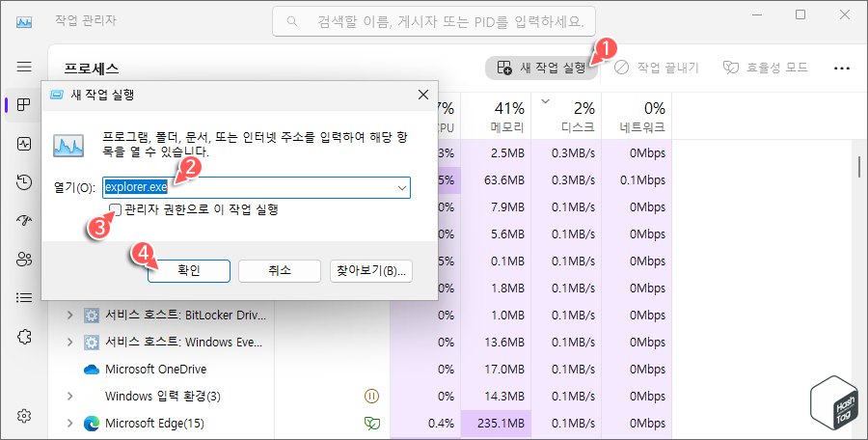
Task: Click the 작업 끝내기 toolbar button
Action: pyautogui.click(x=657, y=69)
